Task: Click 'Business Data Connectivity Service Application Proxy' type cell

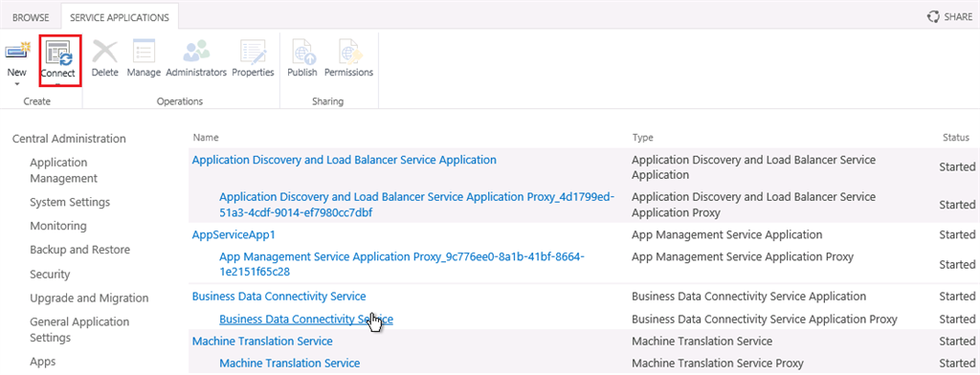Action: (765, 320)
